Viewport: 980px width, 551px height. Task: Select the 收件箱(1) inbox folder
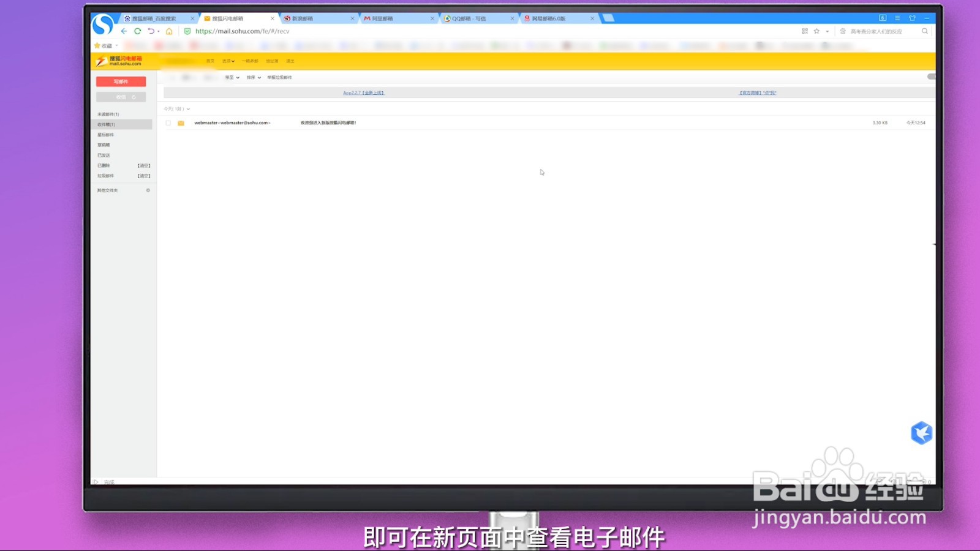(x=121, y=124)
